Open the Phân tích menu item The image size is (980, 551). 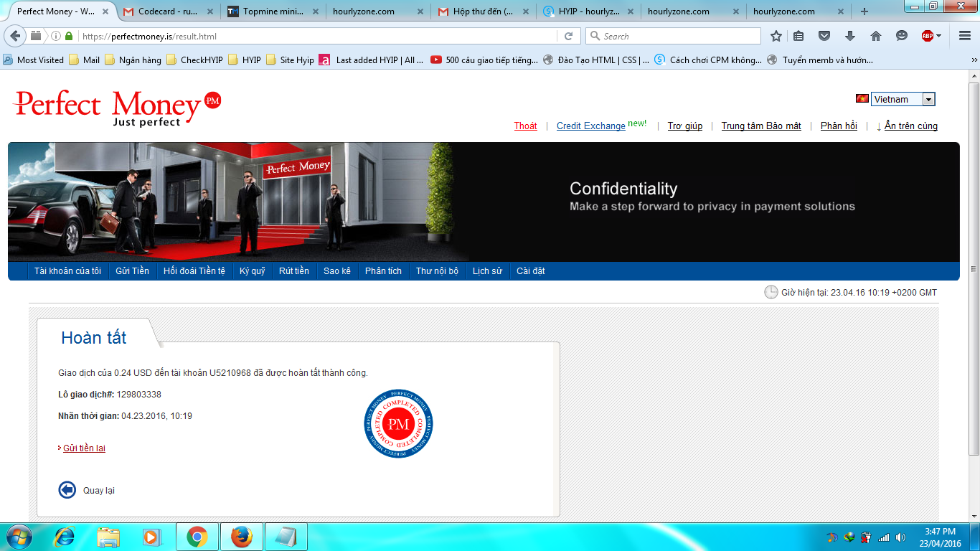[x=383, y=270]
